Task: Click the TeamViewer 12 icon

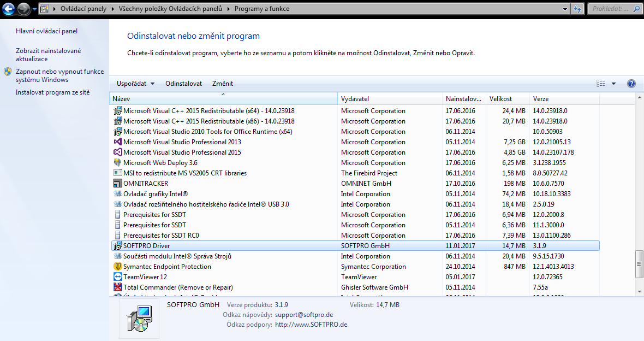Action: 117,277
